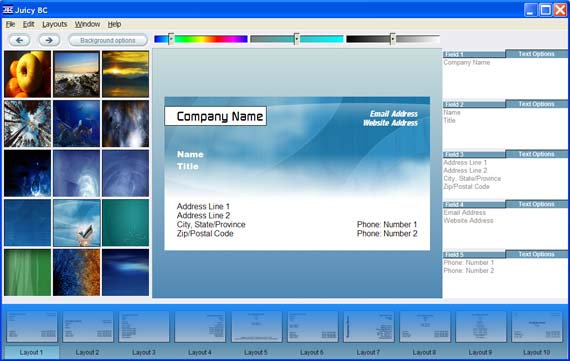Click the forward arrow button
This screenshot has width=570, height=361.
coord(49,40)
